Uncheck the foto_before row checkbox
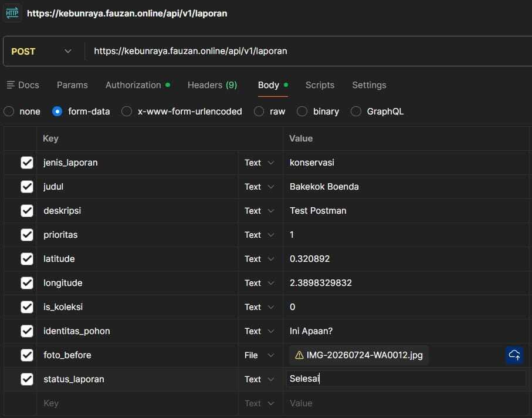 (27, 356)
